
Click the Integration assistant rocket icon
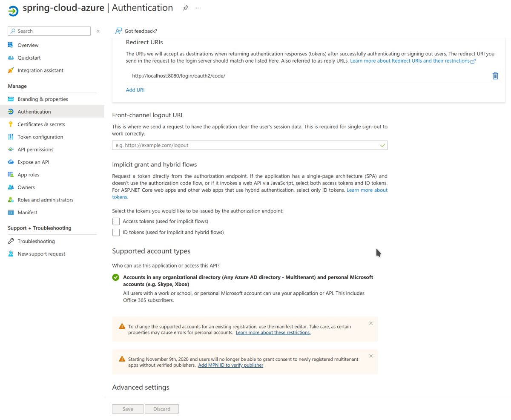point(11,70)
